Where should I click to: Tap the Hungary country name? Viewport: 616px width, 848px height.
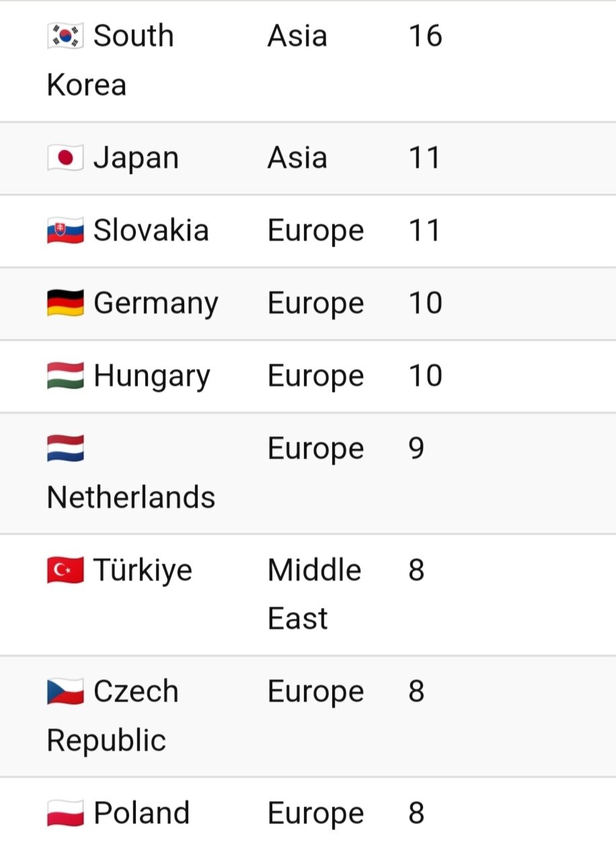[152, 376]
